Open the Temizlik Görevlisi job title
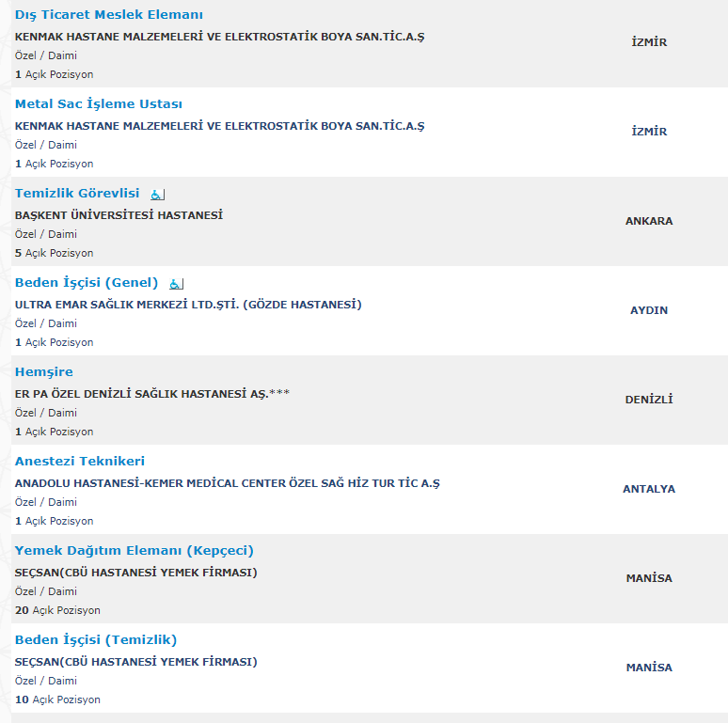 click(77, 193)
